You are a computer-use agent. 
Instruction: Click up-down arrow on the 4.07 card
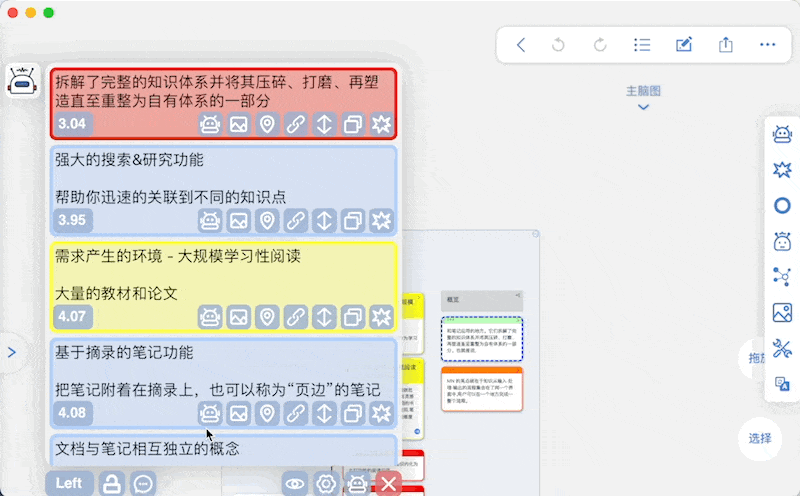[x=324, y=317]
